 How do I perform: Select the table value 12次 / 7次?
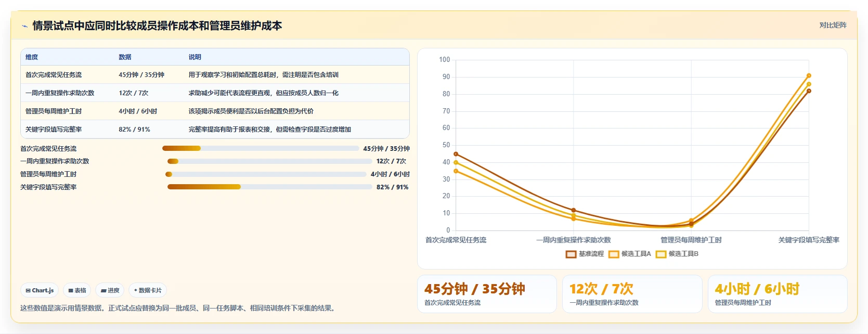(x=134, y=93)
